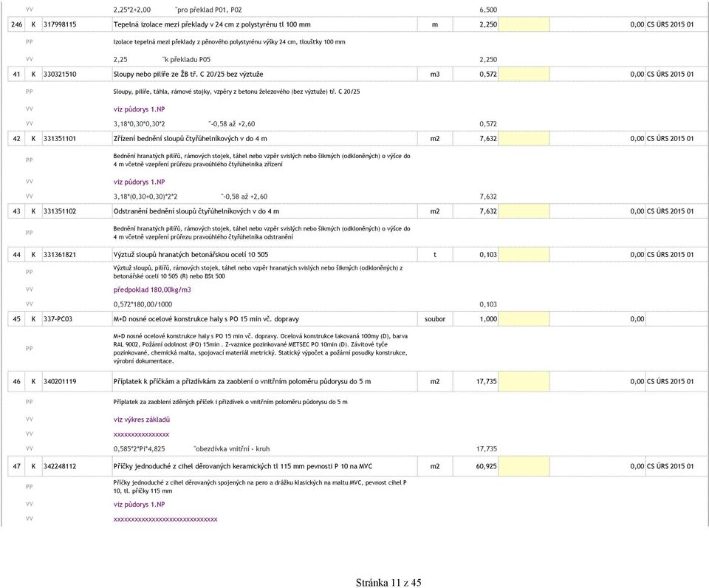Select the yellow price field in row 46
Screen dimensions: 709x588
pos(524,381)
